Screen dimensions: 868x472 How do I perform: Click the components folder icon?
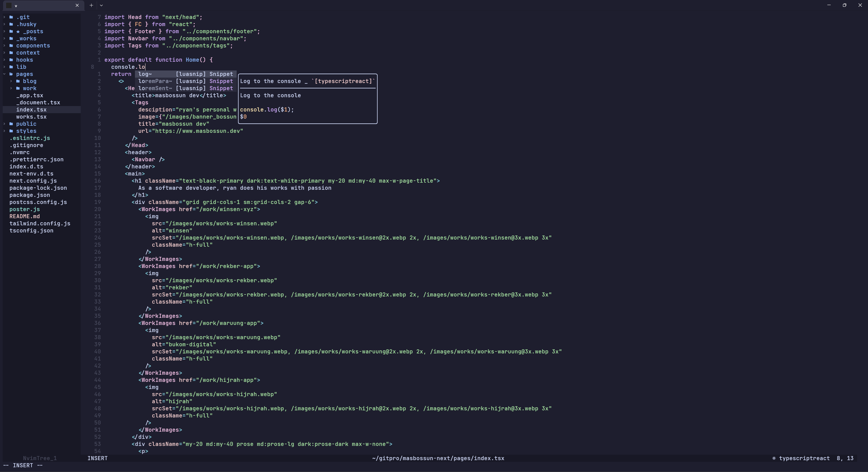(x=11, y=45)
